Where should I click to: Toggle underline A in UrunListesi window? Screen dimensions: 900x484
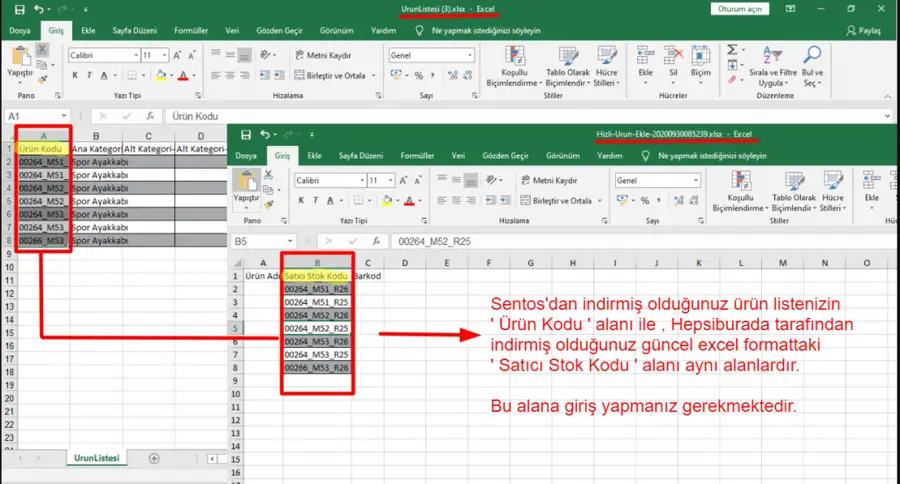(104, 75)
